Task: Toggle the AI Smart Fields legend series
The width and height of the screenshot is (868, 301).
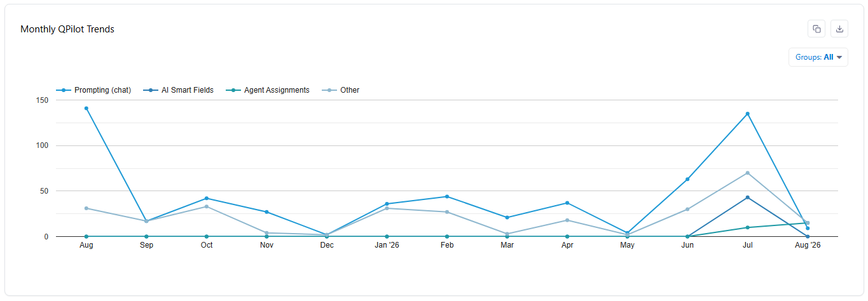Action: coord(179,90)
